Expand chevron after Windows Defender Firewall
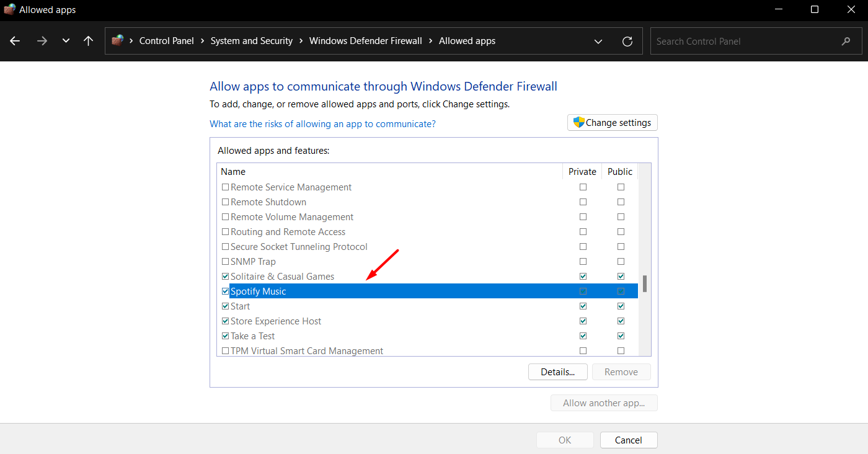 tap(430, 41)
